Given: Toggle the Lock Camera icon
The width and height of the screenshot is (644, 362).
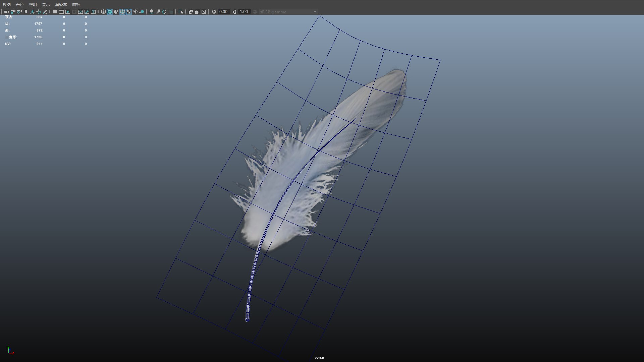Looking at the screenshot, I should [13, 12].
